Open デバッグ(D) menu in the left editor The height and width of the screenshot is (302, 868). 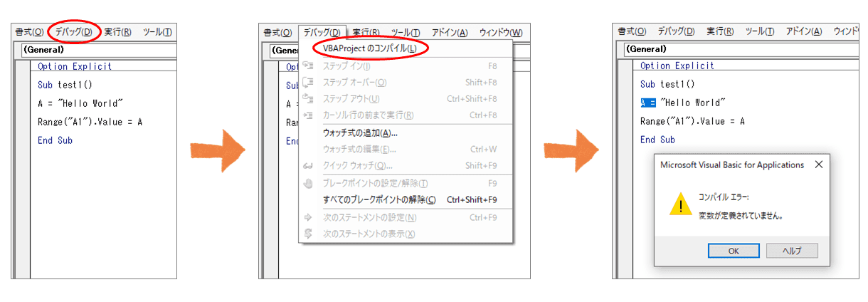pyautogui.click(x=74, y=31)
